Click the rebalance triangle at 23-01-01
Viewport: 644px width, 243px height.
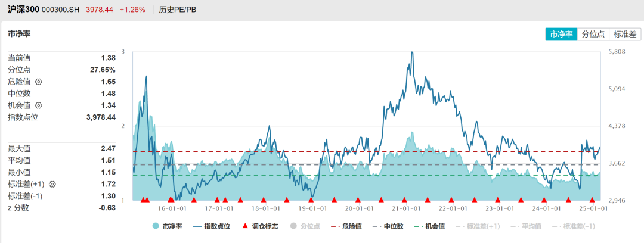click(x=498, y=200)
